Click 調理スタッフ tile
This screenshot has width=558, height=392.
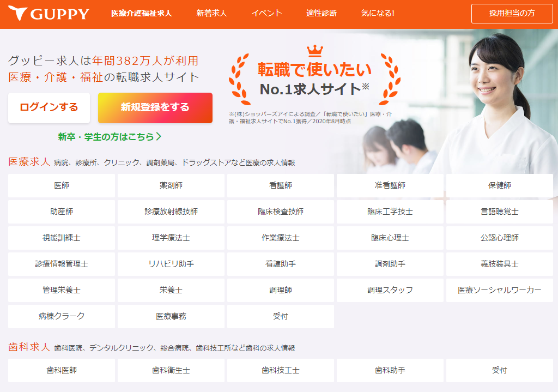pyautogui.click(x=390, y=290)
